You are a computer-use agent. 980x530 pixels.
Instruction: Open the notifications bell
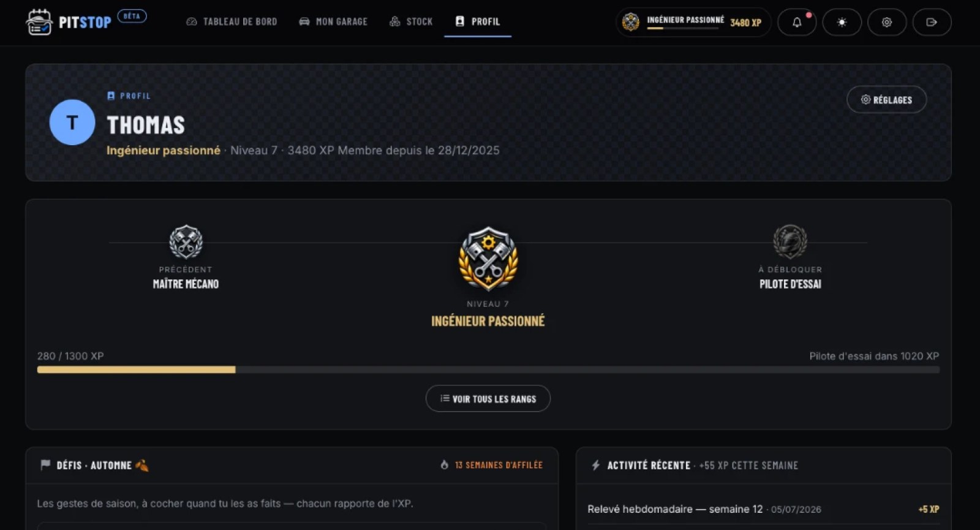click(797, 22)
